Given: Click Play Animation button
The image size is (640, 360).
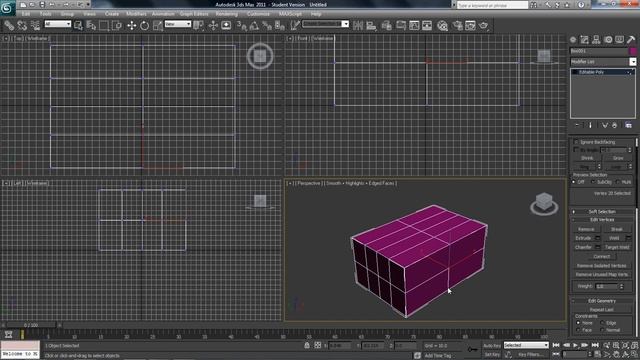Looking at the screenshot, I should coord(576,345).
